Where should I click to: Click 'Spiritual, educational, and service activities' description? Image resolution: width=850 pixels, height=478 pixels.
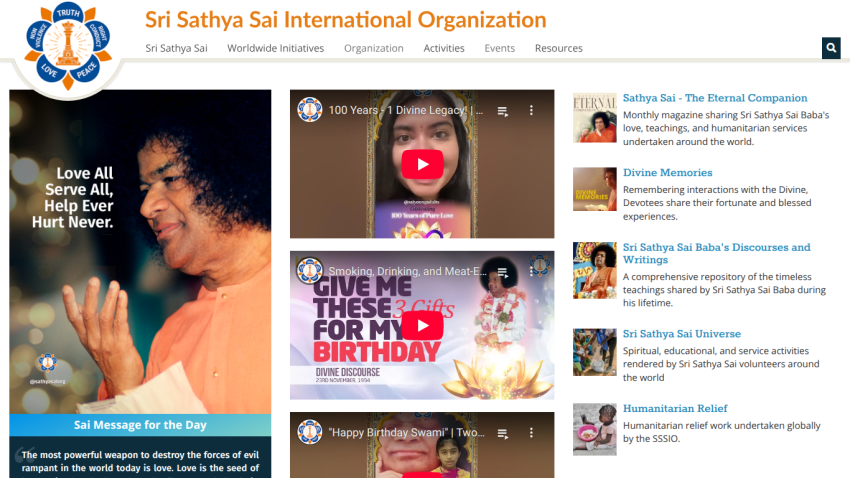721,364
